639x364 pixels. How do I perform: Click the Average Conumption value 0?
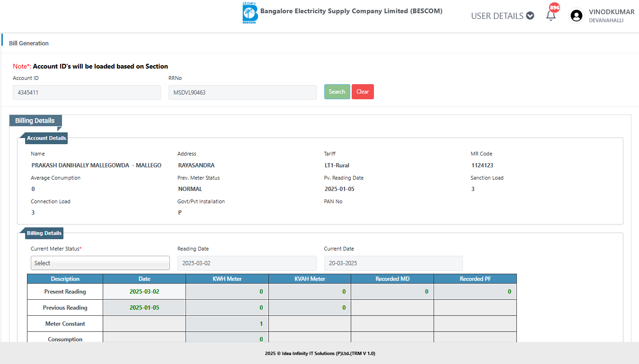pos(33,189)
